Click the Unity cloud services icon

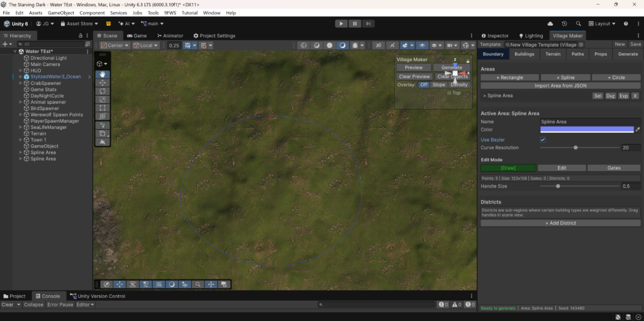pyautogui.click(x=551, y=23)
